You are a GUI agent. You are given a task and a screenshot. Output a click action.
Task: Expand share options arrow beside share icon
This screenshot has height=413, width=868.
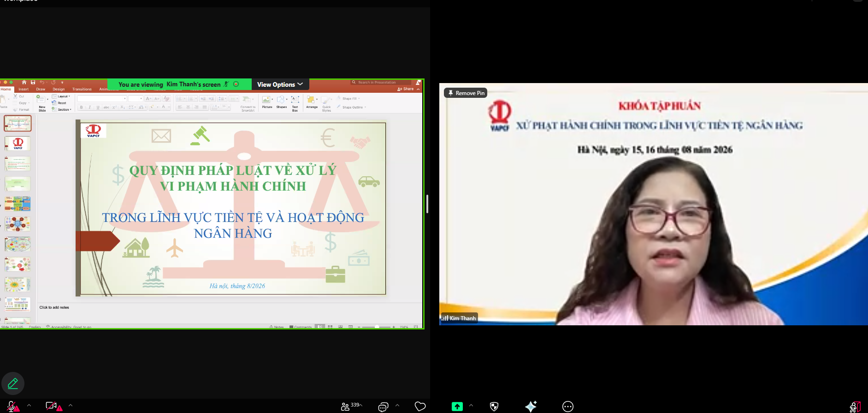click(471, 406)
